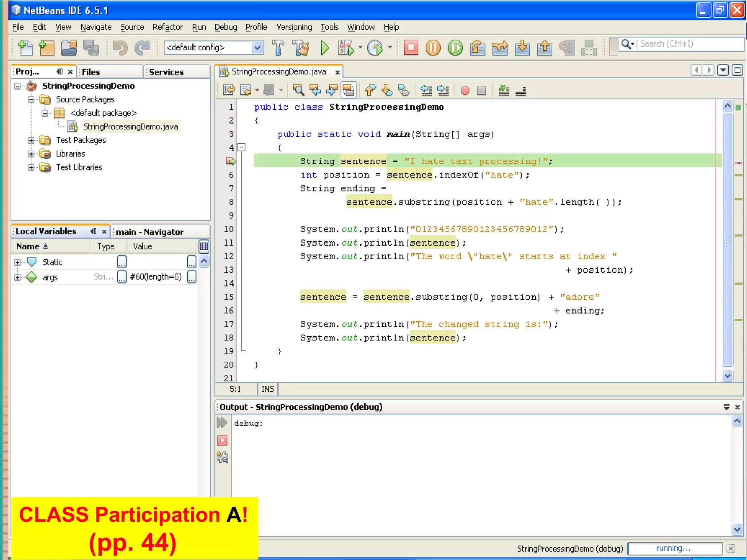Click the Debug Main Project icon
The image size is (747, 560).
346,48
